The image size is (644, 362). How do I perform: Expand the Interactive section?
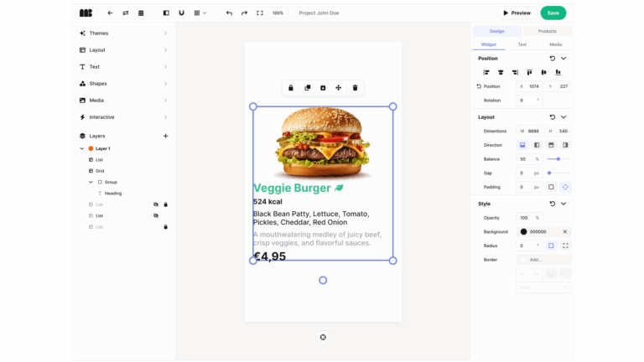(123, 117)
